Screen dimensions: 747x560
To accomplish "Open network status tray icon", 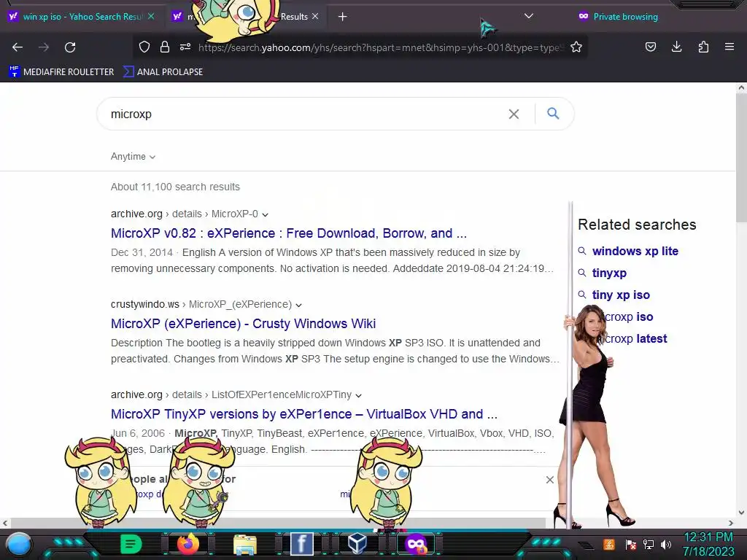I will point(649,544).
